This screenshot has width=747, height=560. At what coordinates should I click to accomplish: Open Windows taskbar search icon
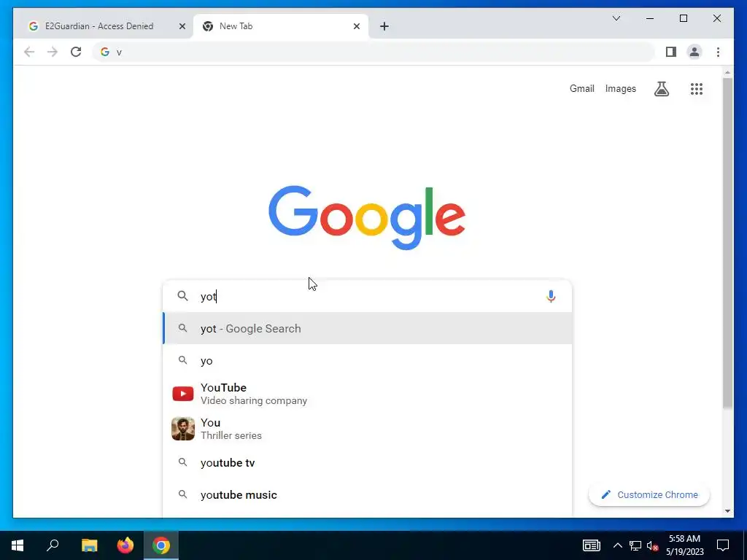(x=53, y=545)
